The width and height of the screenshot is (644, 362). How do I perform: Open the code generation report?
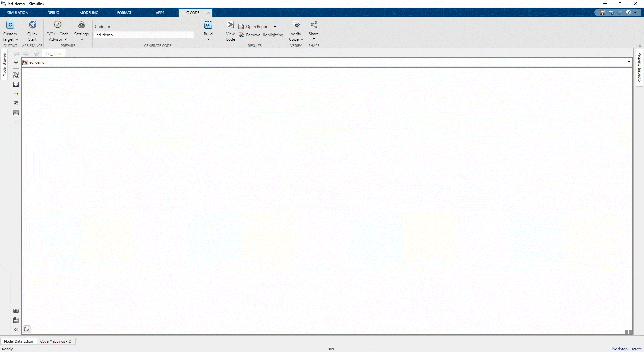tap(254, 27)
